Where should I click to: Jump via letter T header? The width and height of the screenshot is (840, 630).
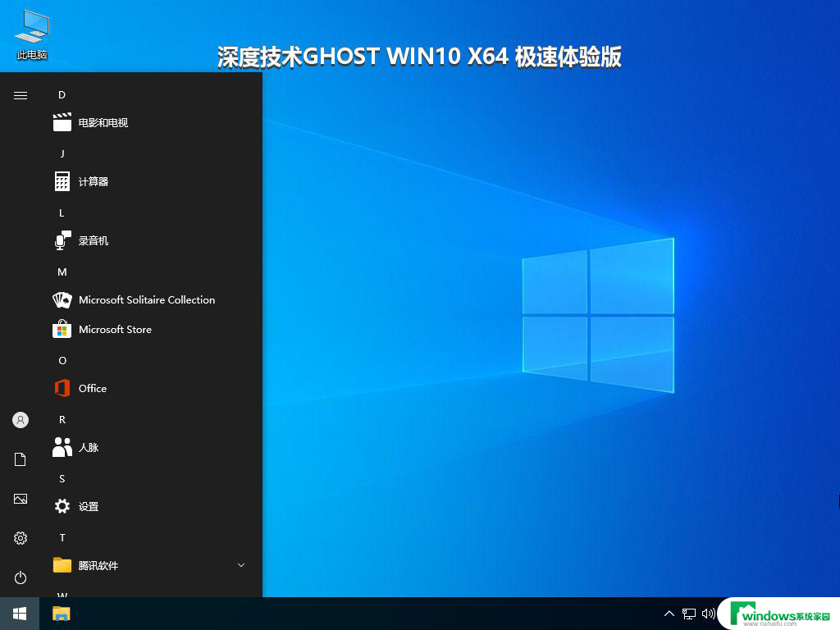pyautogui.click(x=62, y=537)
